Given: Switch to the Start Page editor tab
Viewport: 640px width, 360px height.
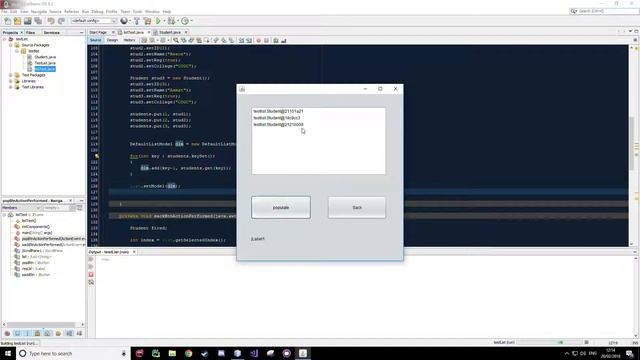Looking at the screenshot, I should pos(98,32).
